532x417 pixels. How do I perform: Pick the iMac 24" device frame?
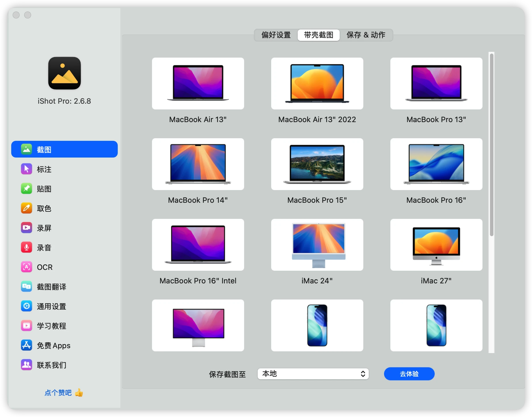tap(317, 245)
